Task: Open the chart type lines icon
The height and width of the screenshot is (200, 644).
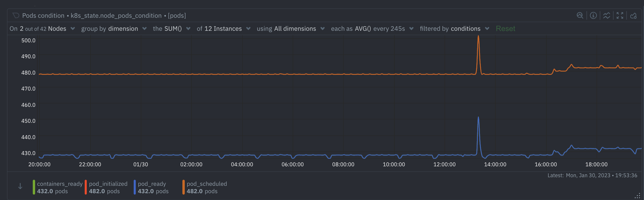Action: [607, 15]
